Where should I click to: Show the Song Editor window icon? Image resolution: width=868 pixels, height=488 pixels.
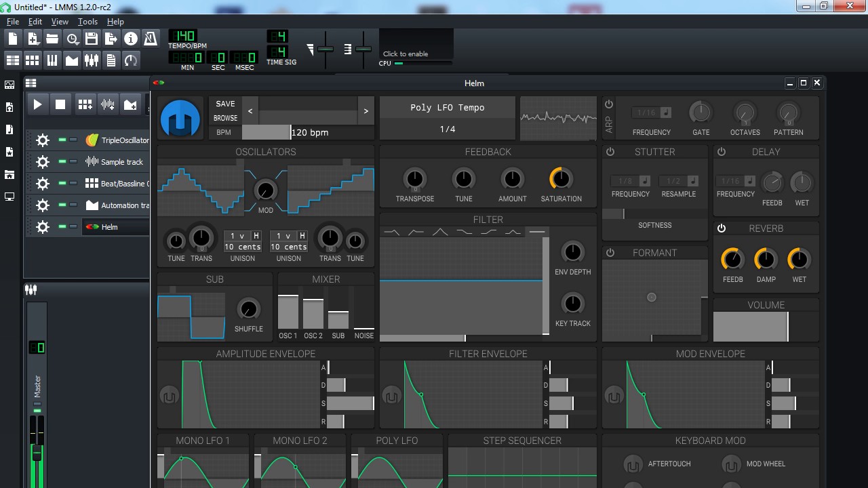[13, 60]
